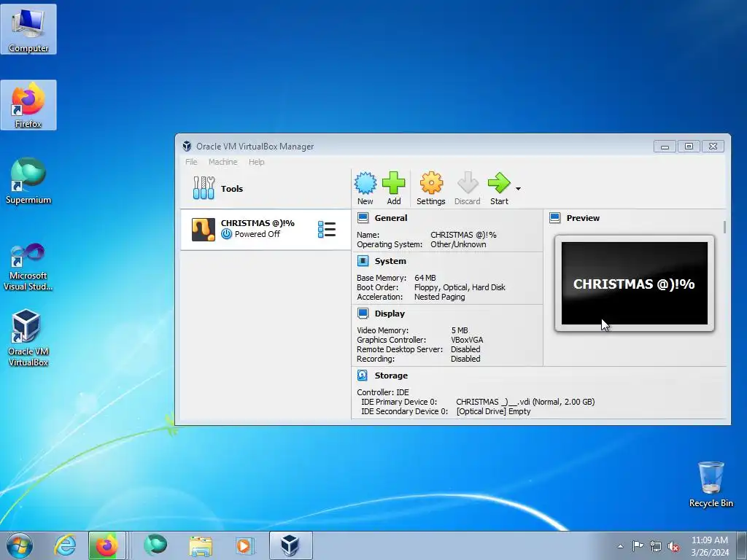Viewport: 747px width, 560px height.
Task: Click the Discard arrow icon in toolbar
Action: pyautogui.click(x=468, y=183)
